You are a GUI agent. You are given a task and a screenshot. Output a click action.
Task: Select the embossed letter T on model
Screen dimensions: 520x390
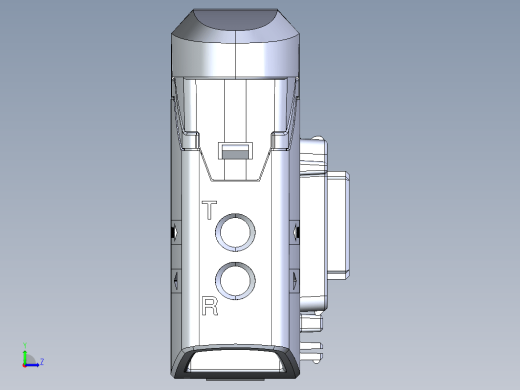209,210
